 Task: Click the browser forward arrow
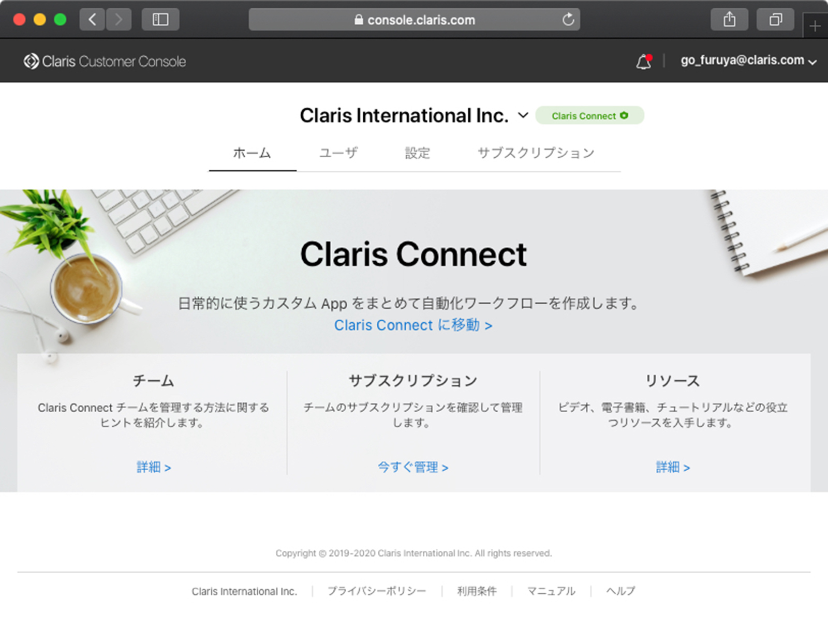(x=119, y=19)
